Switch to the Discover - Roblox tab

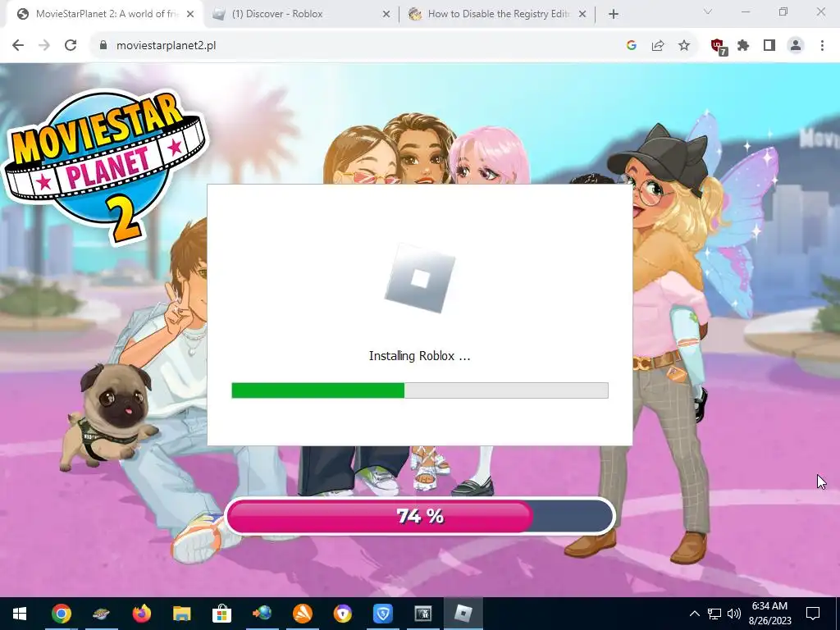click(300, 14)
